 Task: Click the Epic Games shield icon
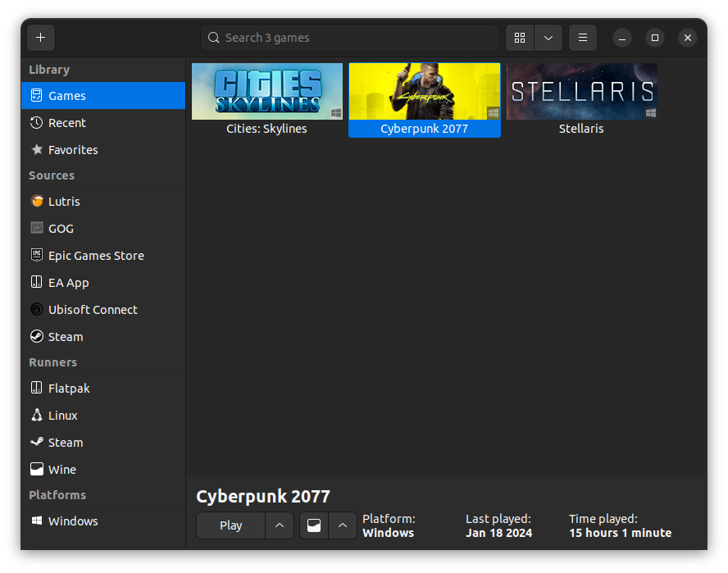(x=37, y=255)
